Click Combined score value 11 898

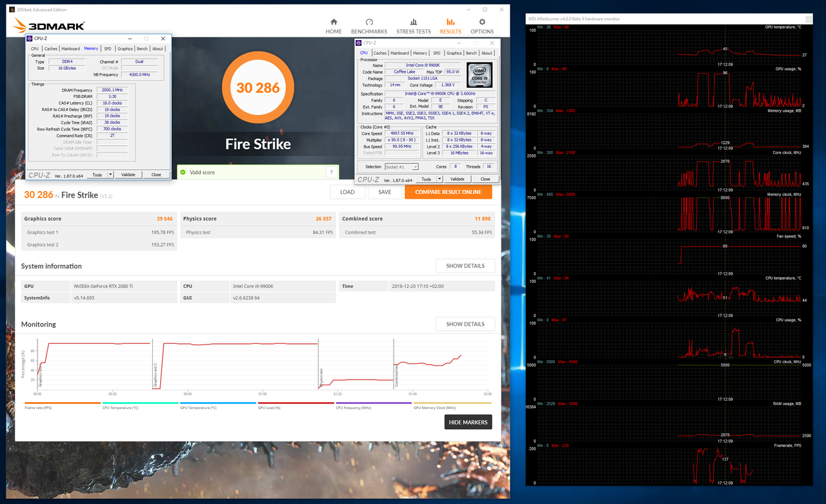483,219
